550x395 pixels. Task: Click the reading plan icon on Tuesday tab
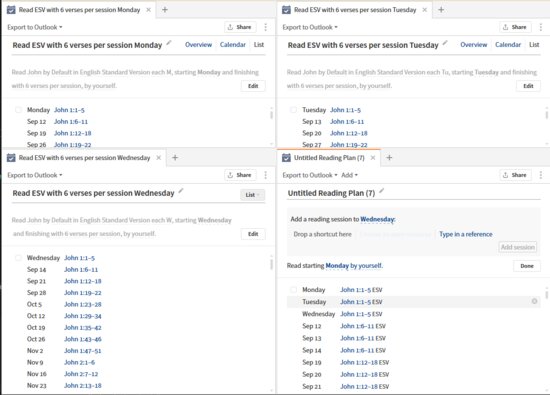tap(286, 10)
